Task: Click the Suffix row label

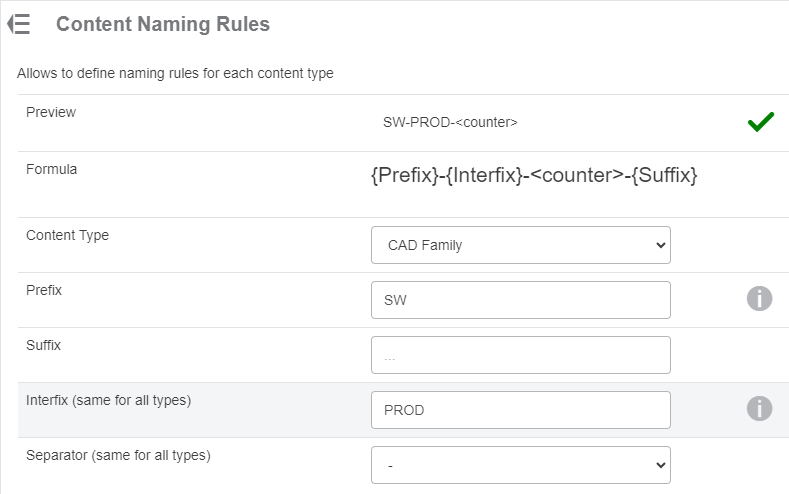Action: pyautogui.click(x=43, y=345)
